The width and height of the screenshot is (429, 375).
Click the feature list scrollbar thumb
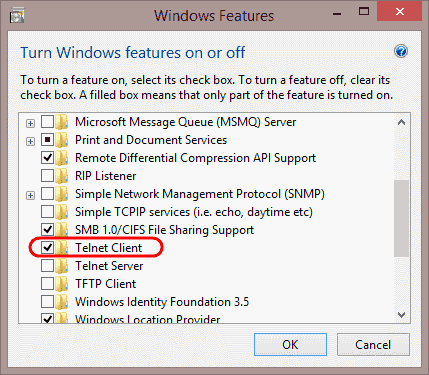402,218
